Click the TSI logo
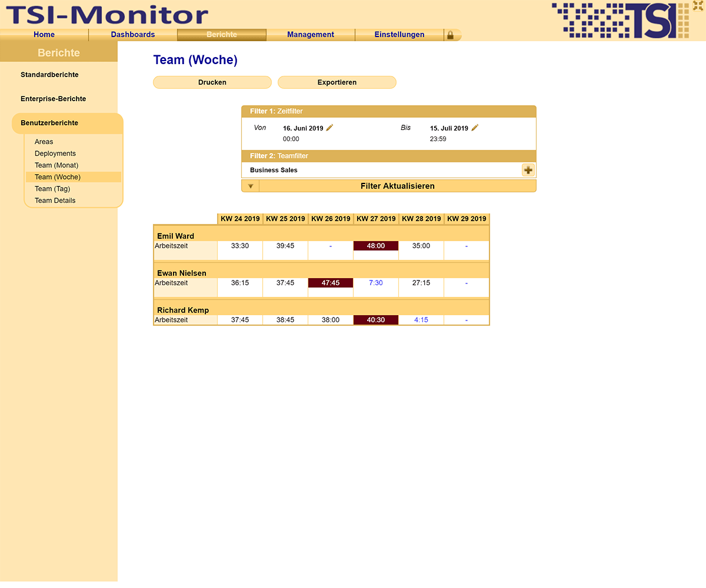This screenshot has height=588, width=706. pos(620,21)
